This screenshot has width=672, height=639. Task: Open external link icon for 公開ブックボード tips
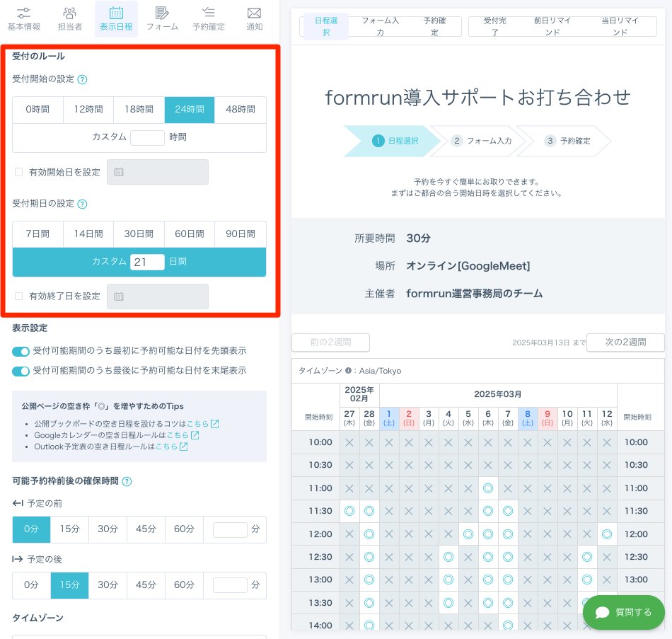coord(215,424)
